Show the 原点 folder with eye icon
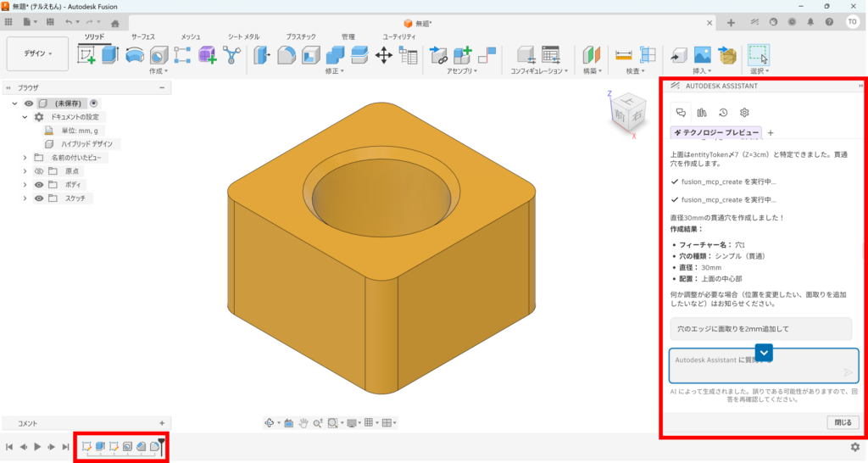 pos(38,170)
